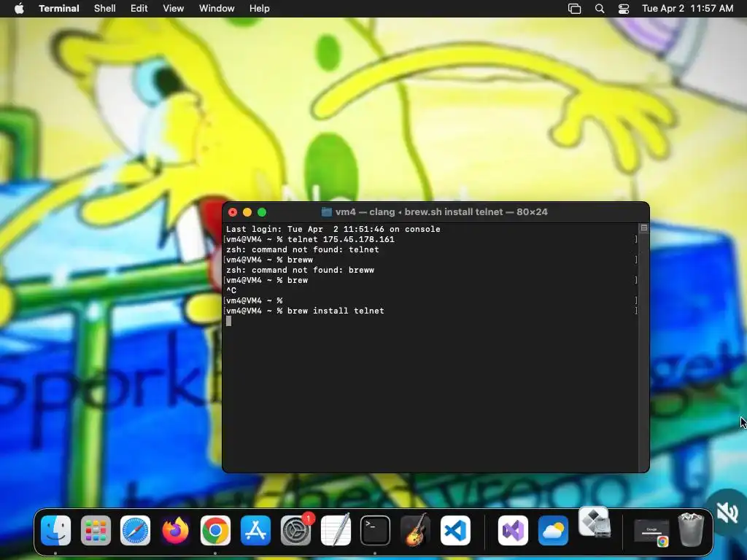The width and height of the screenshot is (747, 560).
Task: Open the Terminal application menu
Action: 59,9
